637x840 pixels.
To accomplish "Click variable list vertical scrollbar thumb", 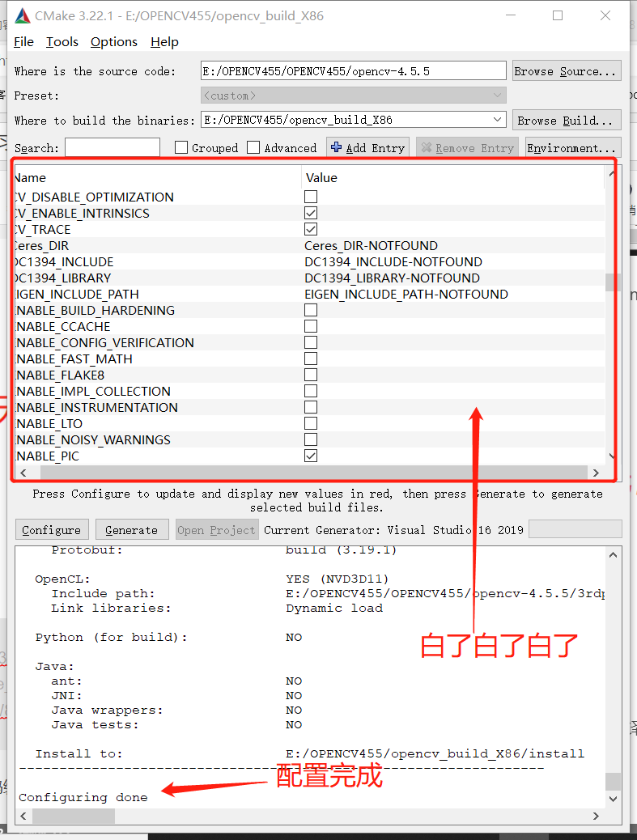I will pyautogui.click(x=611, y=282).
